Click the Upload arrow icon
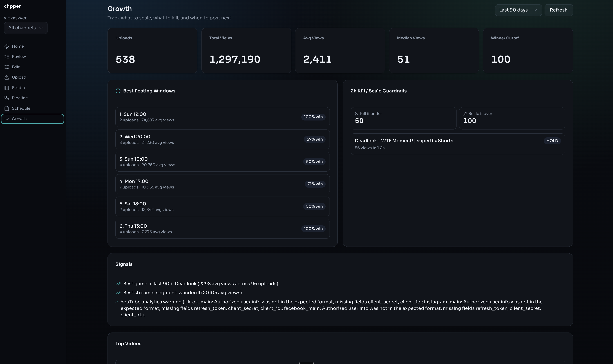 [x=7, y=77]
